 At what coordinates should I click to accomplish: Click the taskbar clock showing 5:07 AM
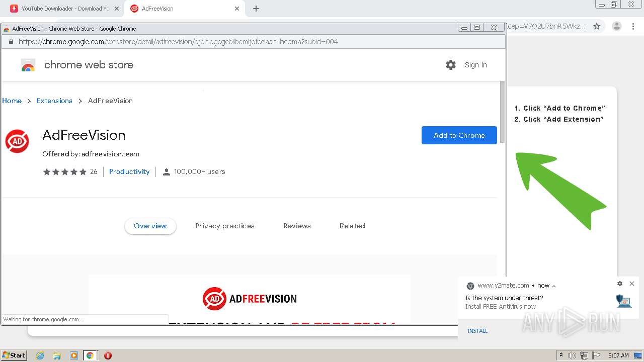click(618, 355)
